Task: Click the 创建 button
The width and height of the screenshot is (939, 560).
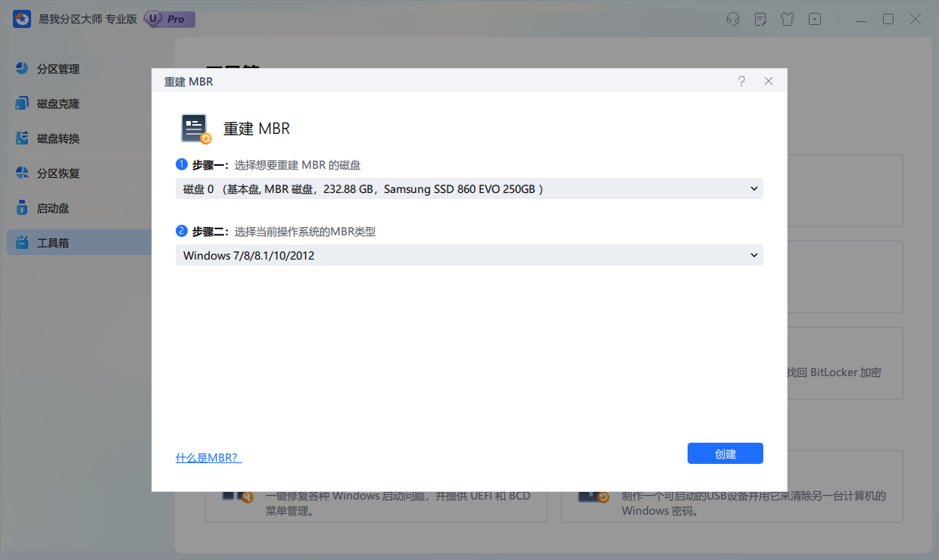Action: (x=725, y=453)
